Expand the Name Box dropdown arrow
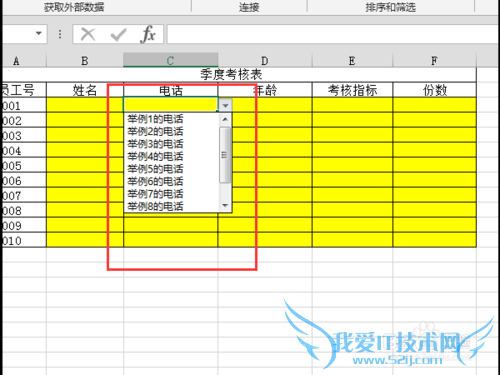Image resolution: width=500 pixels, height=375 pixels. 39,33
